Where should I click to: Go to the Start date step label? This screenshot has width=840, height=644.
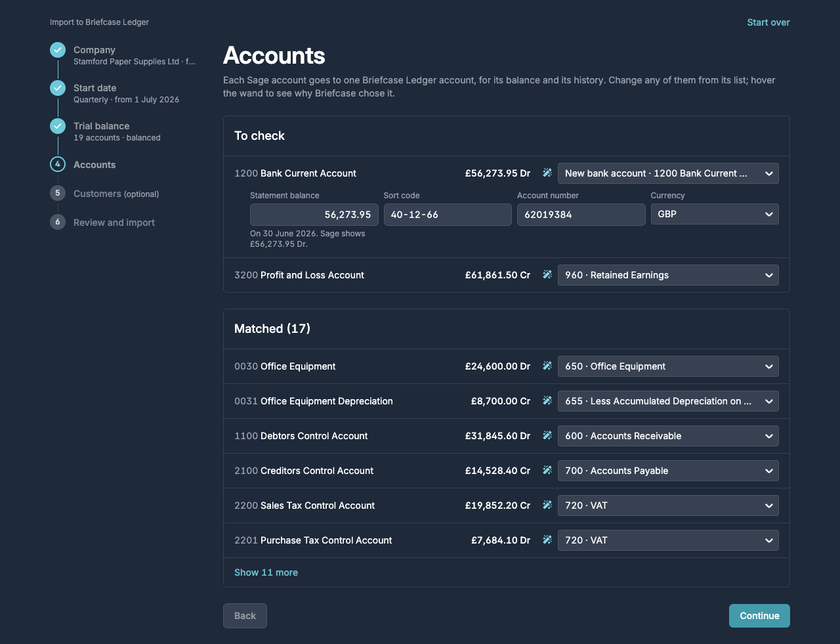(x=95, y=88)
